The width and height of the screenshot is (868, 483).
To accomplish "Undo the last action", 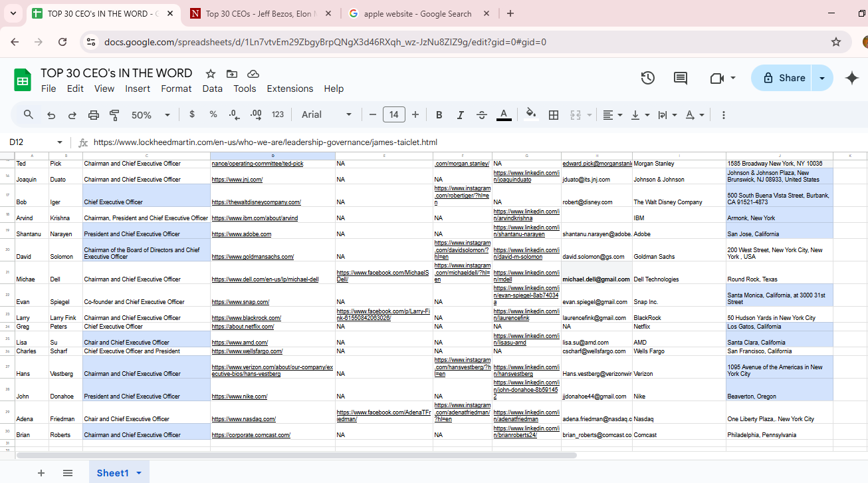I will (x=51, y=115).
